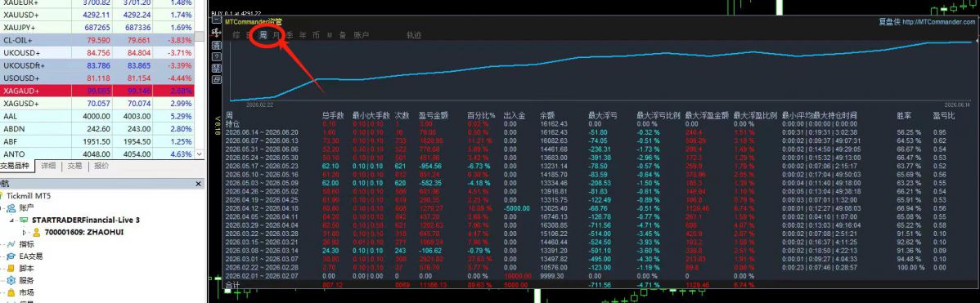This screenshot has height=303, width=980.
Task: Select the 账户 node in navigator
Action: click(x=27, y=207)
